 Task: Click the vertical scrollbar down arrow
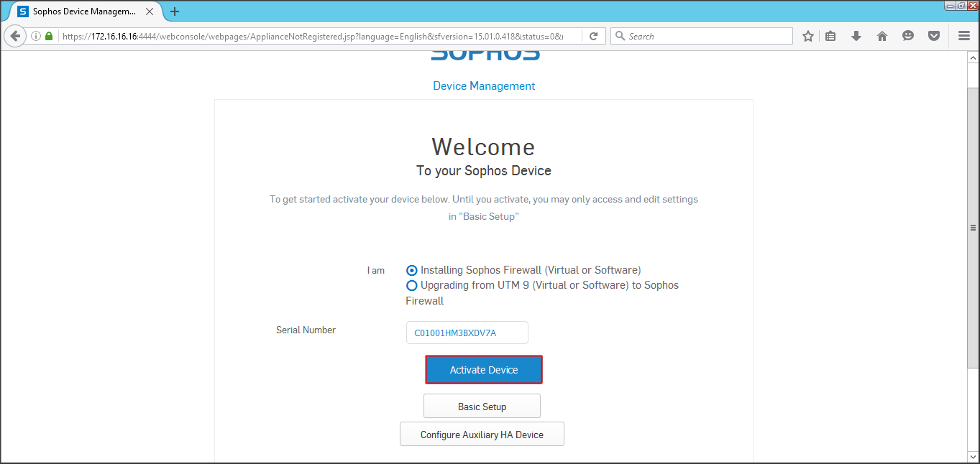coord(973,457)
